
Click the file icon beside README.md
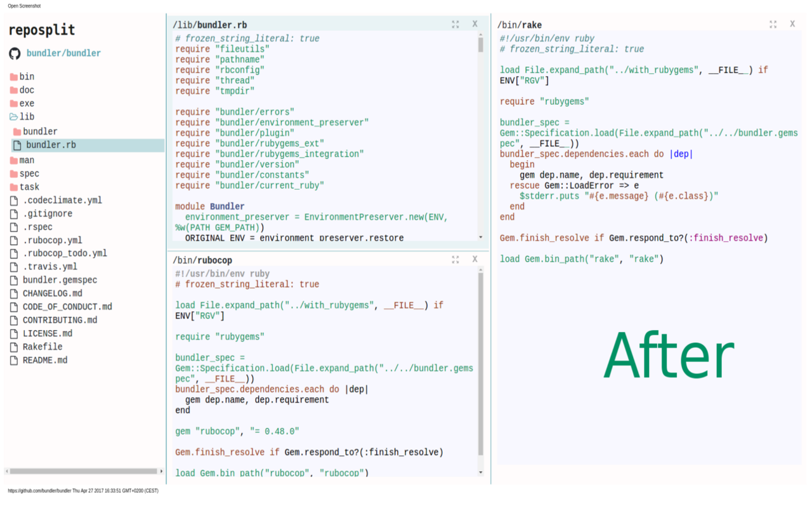[x=14, y=360]
